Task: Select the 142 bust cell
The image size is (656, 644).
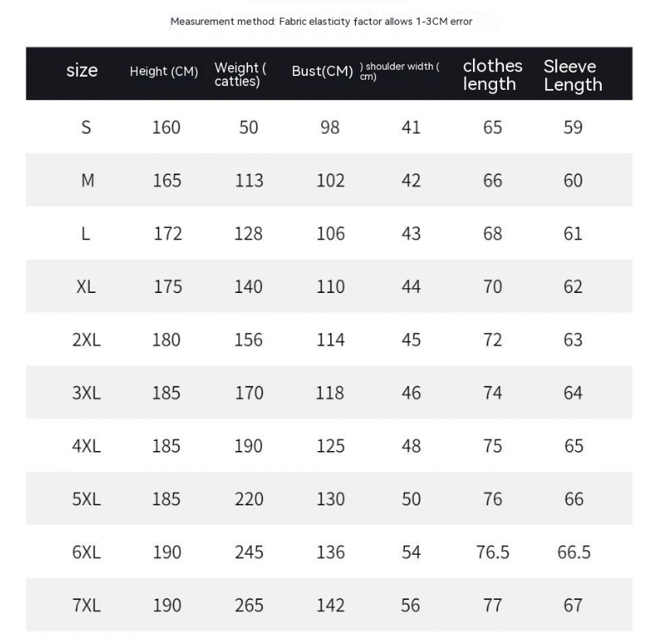Action: [330, 605]
